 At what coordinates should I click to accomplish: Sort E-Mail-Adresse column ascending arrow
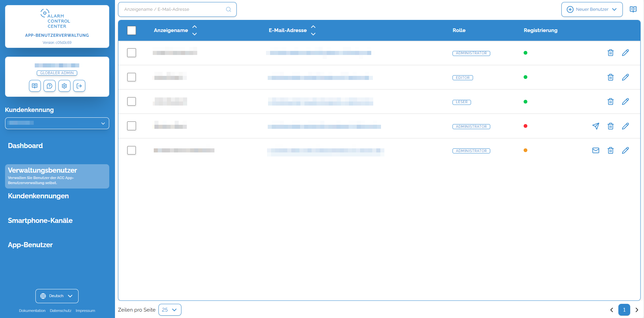tap(313, 27)
